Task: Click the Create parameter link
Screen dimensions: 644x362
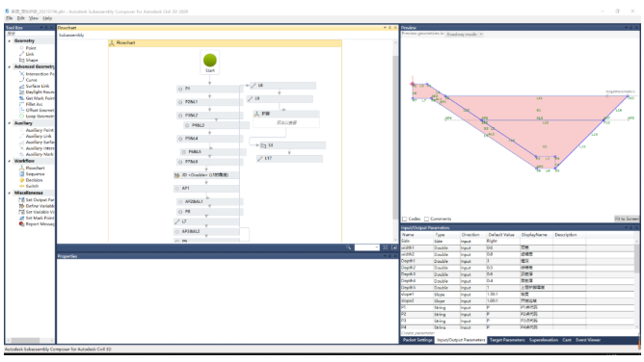Action: click(x=417, y=333)
